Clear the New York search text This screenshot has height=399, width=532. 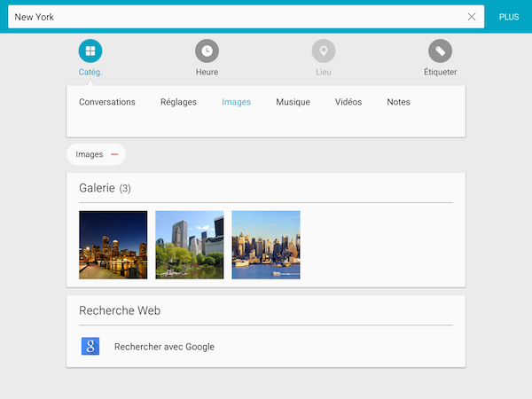pyautogui.click(x=472, y=17)
